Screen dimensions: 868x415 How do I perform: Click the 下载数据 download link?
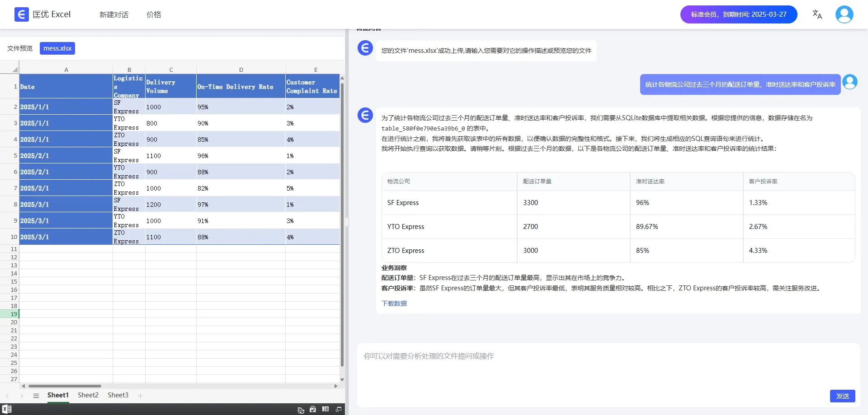(394, 303)
